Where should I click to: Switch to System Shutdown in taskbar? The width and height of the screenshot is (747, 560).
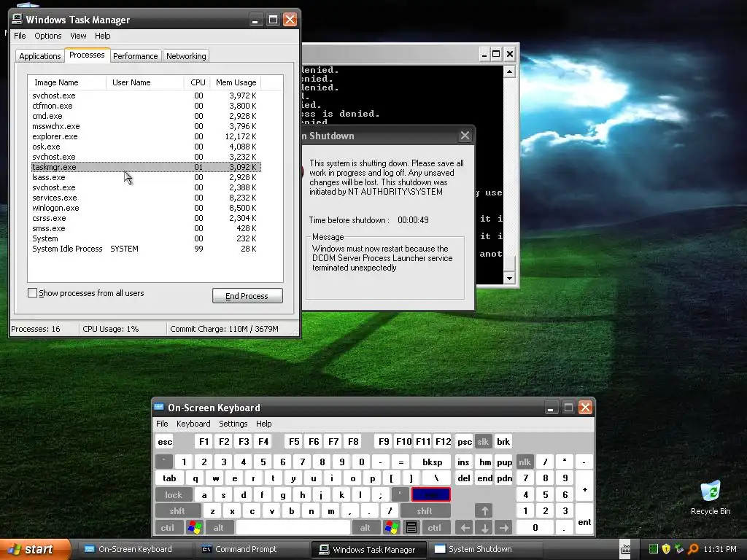484,549
